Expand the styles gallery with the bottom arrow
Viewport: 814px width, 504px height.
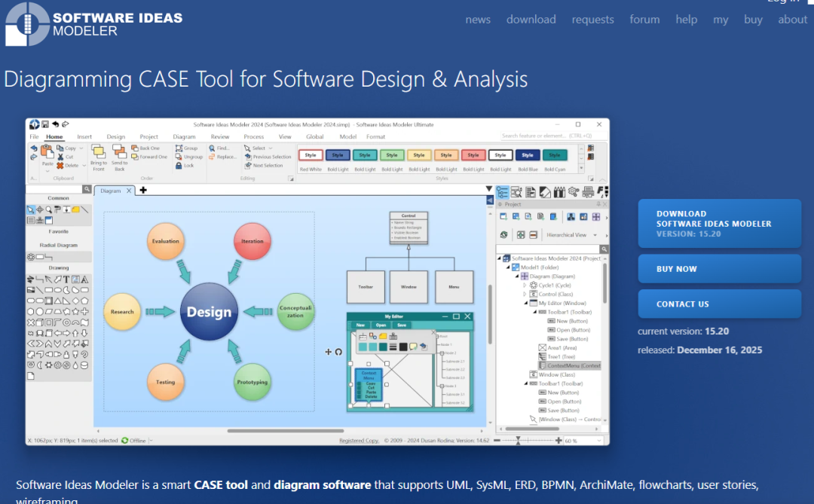(581, 169)
